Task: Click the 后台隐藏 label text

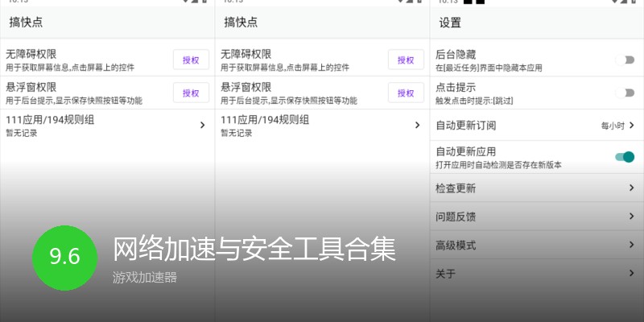Action: 456,54
